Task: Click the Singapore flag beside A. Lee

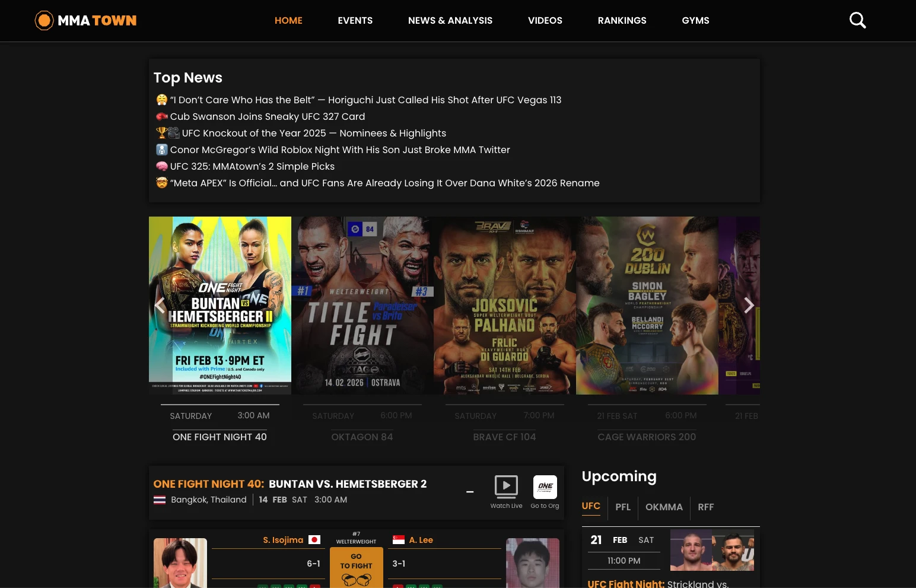Action: (x=399, y=540)
